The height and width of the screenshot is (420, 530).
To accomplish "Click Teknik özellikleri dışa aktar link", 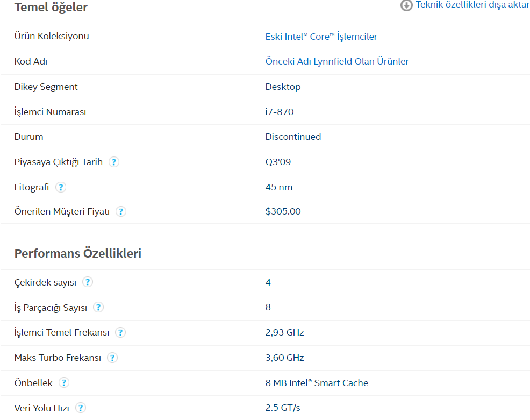I will click(472, 5).
